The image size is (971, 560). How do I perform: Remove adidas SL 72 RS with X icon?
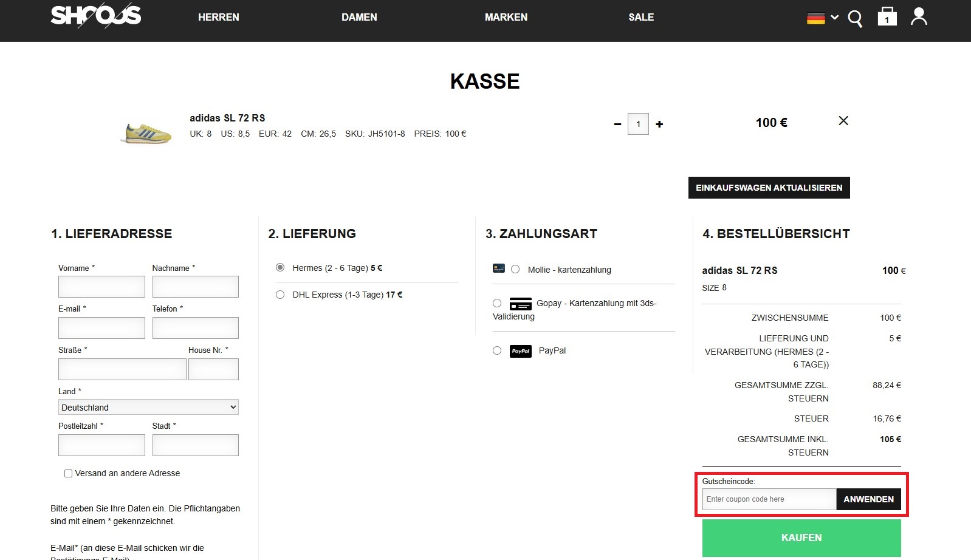pyautogui.click(x=843, y=121)
